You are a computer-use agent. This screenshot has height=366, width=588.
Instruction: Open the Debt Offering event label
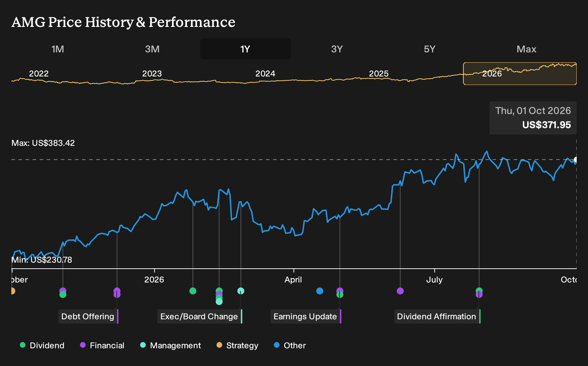point(88,316)
